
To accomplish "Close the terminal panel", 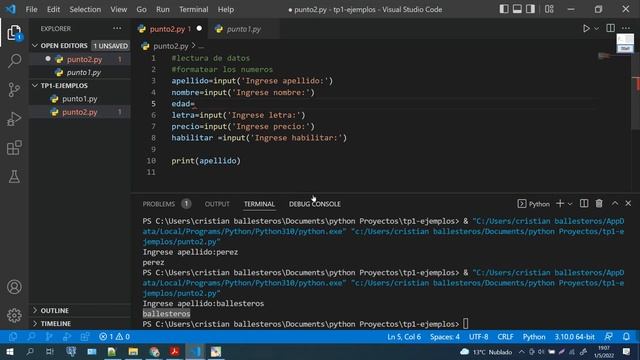I will tap(628, 203).
